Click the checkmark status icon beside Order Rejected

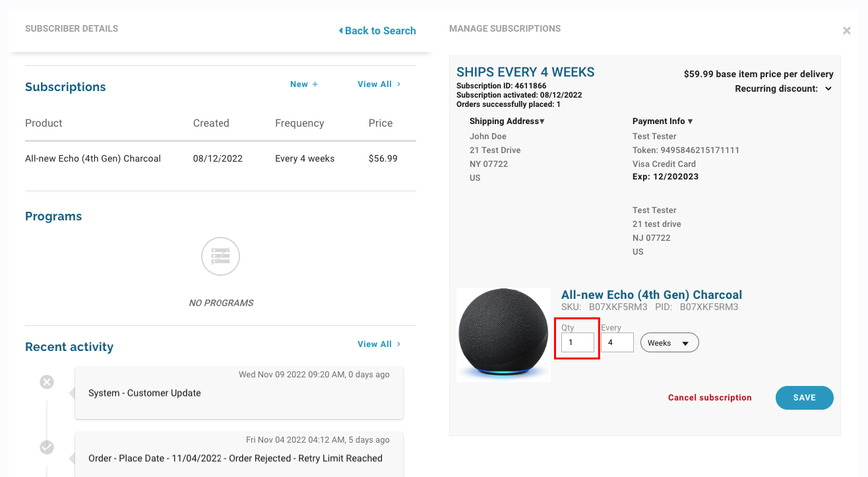pyautogui.click(x=47, y=447)
